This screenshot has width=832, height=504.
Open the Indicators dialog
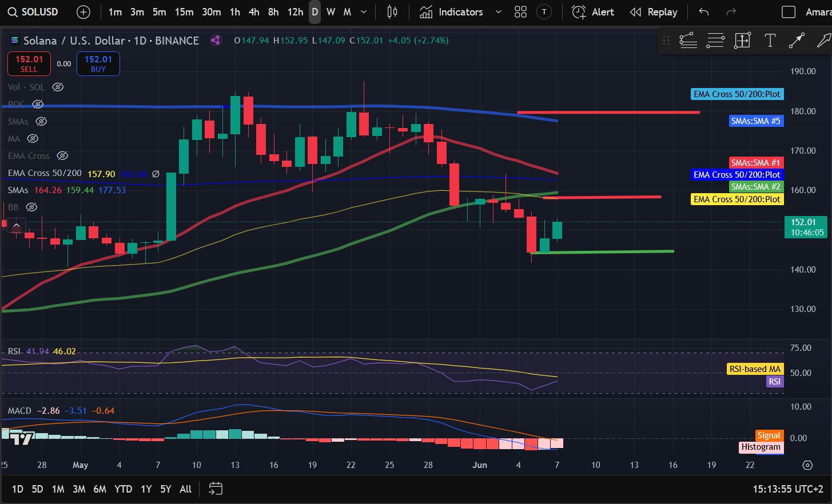(451, 12)
